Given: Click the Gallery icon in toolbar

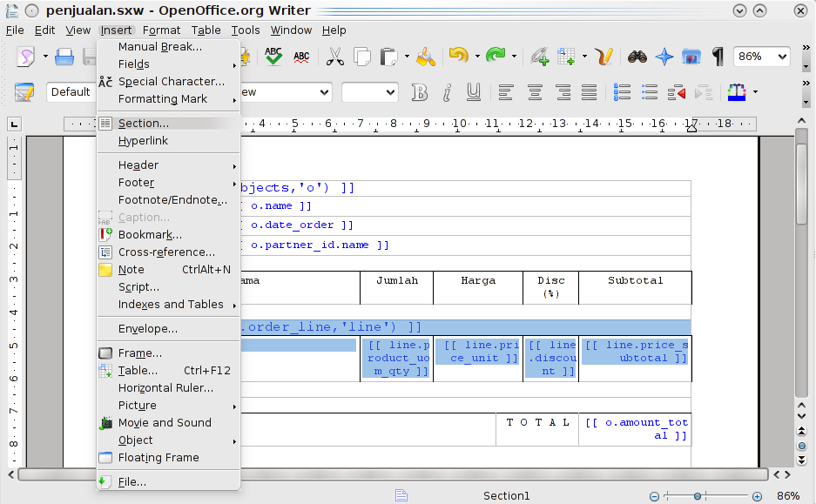Looking at the screenshot, I should [691, 57].
